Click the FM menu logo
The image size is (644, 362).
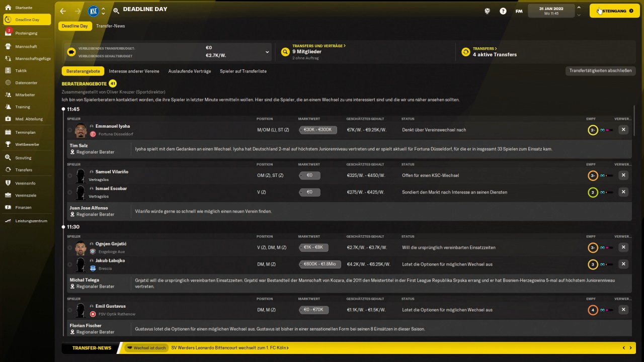(519, 11)
